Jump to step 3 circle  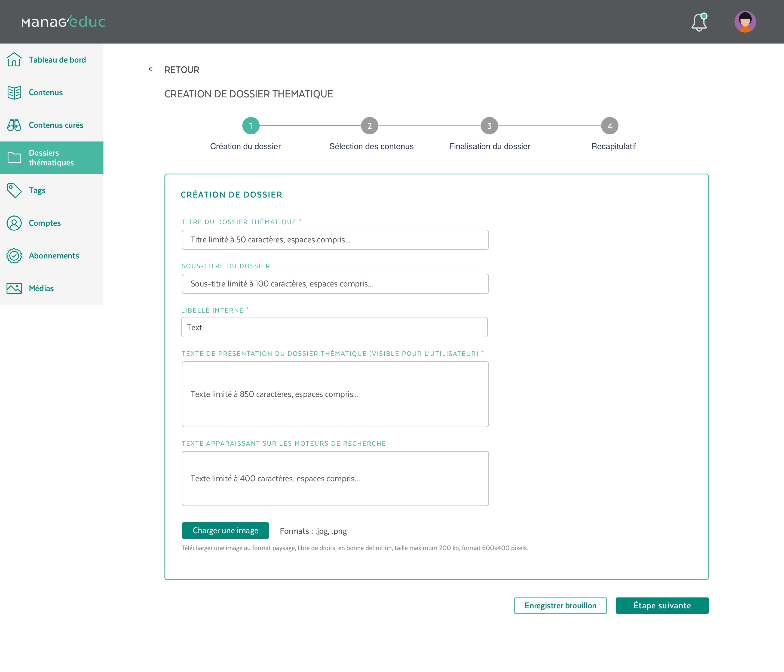click(x=490, y=126)
